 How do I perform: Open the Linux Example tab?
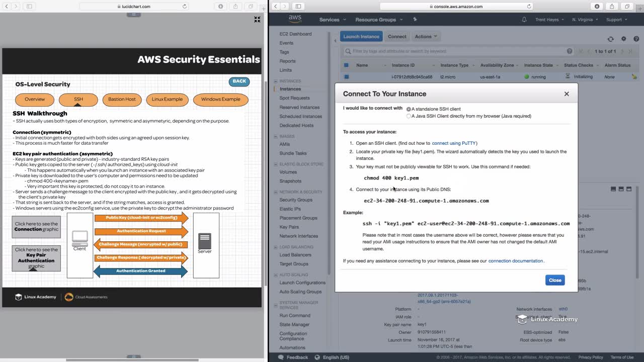167,100
